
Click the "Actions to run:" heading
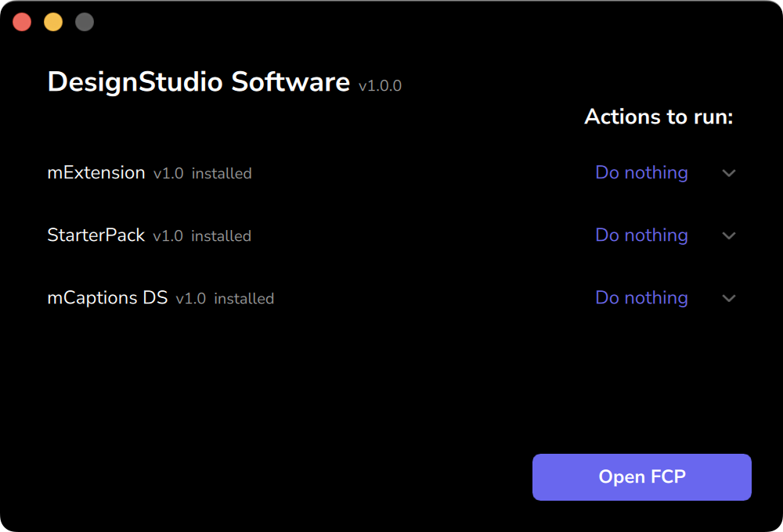coord(659,117)
